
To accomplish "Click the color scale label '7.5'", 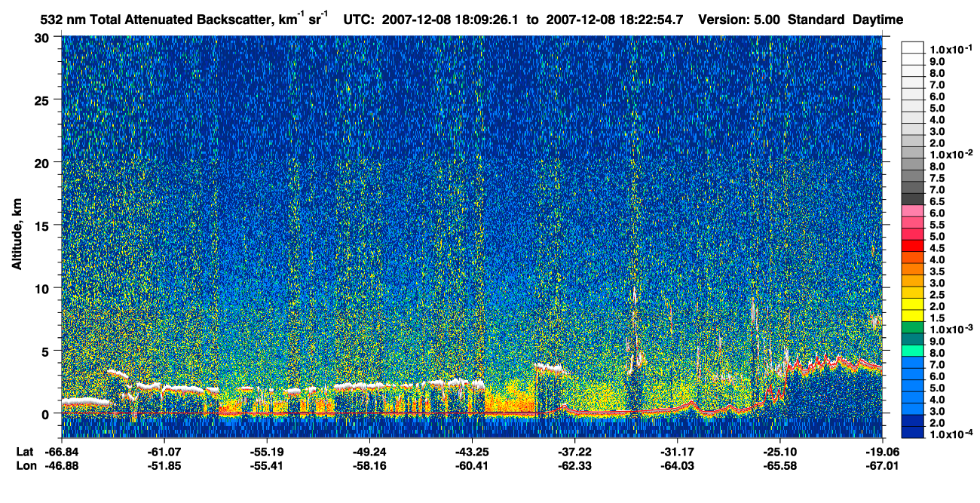I will point(937,178).
